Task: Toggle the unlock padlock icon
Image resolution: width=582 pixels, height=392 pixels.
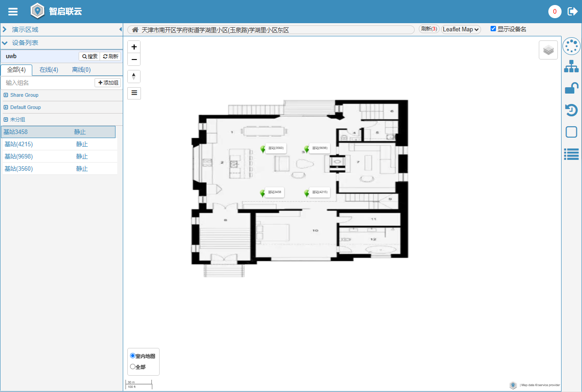Action: pos(571,88)
